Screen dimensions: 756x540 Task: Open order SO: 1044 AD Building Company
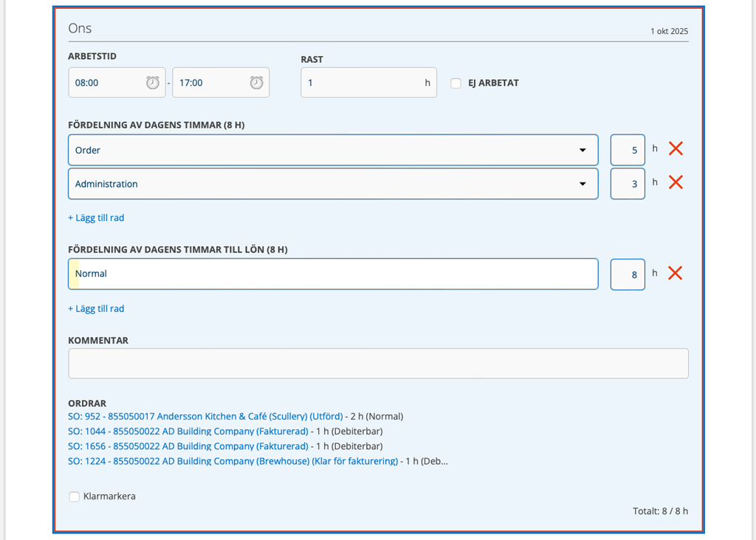(x=188, y=431)
